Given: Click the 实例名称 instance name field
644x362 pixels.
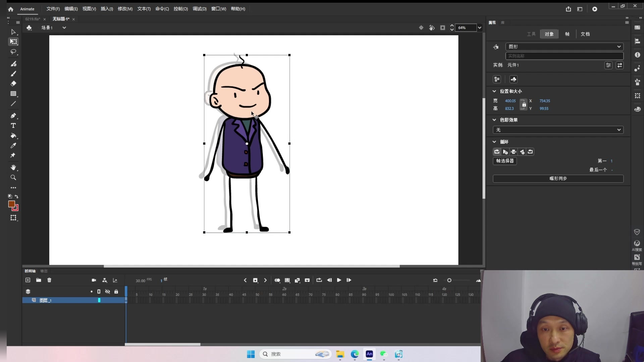Looking at the screenshot, I should (565, 56).
